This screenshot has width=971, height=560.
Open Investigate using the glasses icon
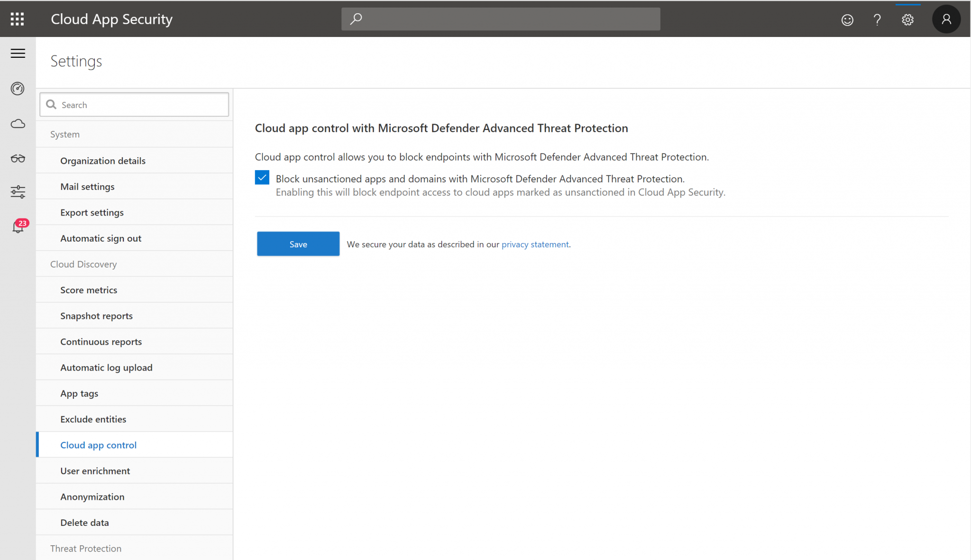[18, 159]
